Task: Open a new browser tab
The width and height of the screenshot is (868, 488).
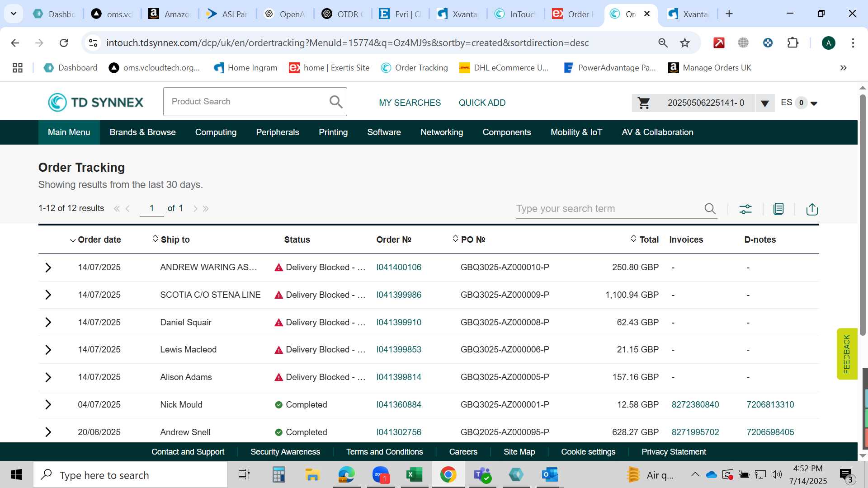Action: (x=729, y=14)
